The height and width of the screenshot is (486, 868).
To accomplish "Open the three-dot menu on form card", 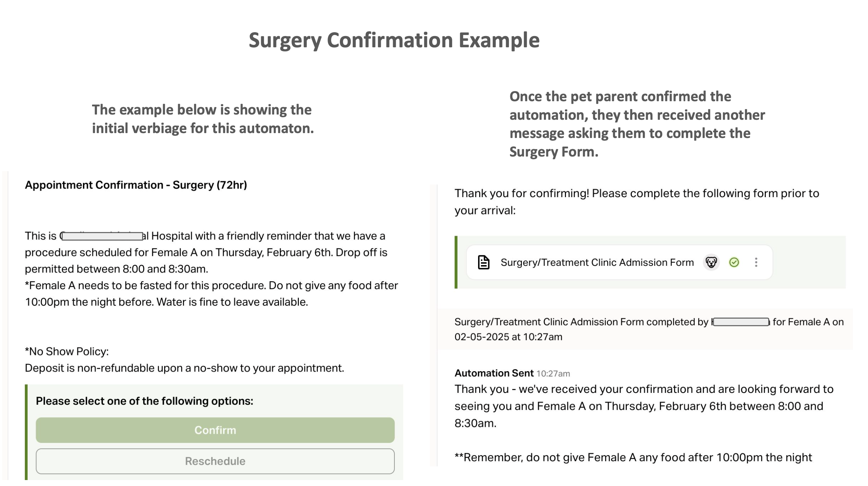I will point(756,262).
